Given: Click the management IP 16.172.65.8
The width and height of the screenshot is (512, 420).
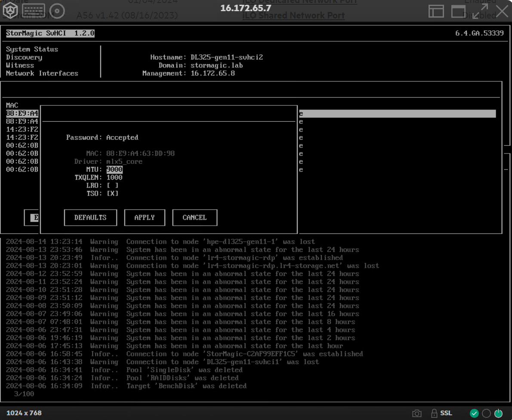Looking at the screenshot, I should pos(213,74).
